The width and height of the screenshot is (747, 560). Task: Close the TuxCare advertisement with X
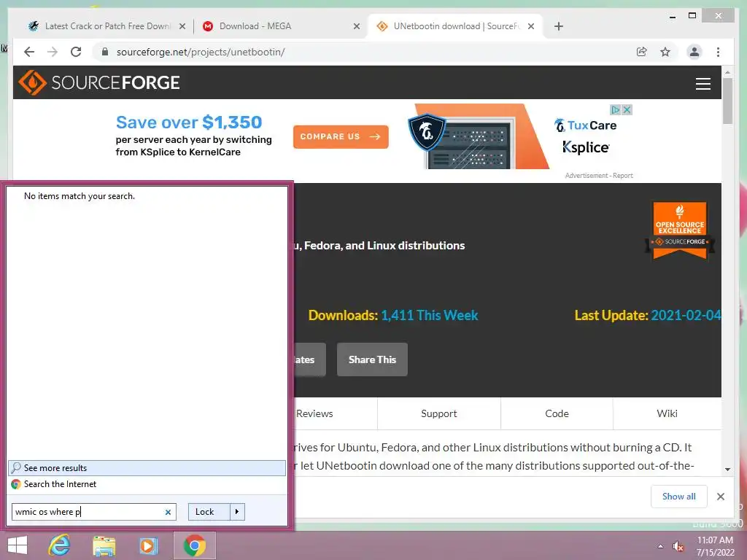click(x=627, y=110)
